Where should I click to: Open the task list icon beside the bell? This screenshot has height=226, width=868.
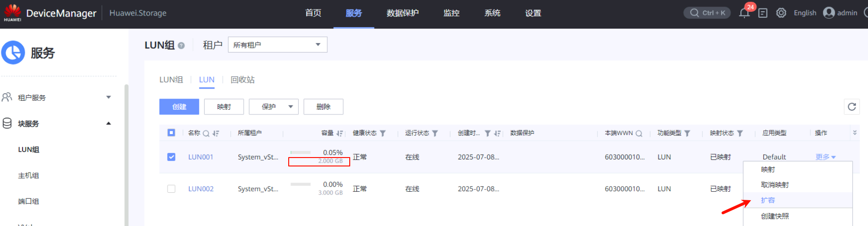point(763,13)
